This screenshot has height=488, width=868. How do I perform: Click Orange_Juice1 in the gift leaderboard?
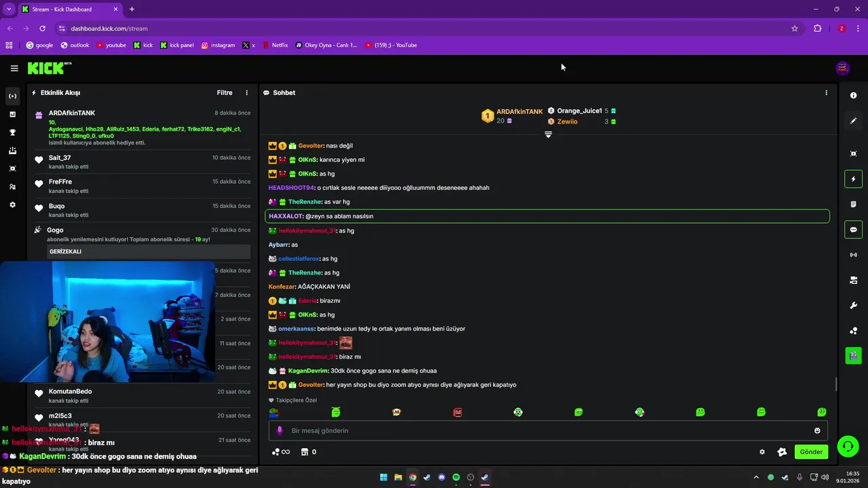point(579,110)
